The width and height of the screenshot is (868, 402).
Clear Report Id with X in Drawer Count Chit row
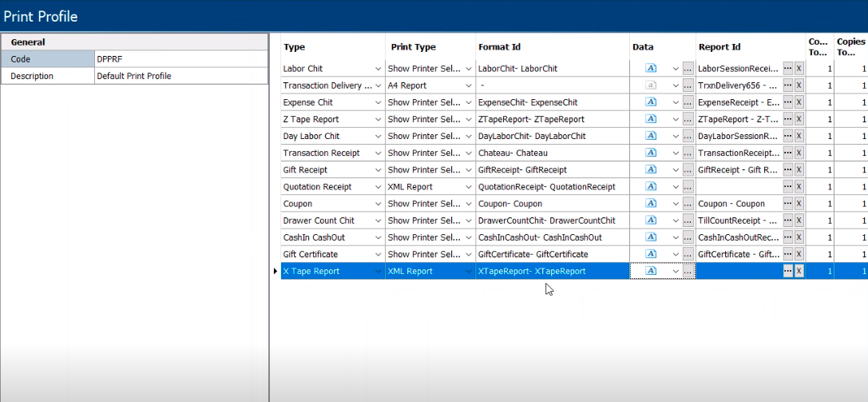tap(799, 221)
